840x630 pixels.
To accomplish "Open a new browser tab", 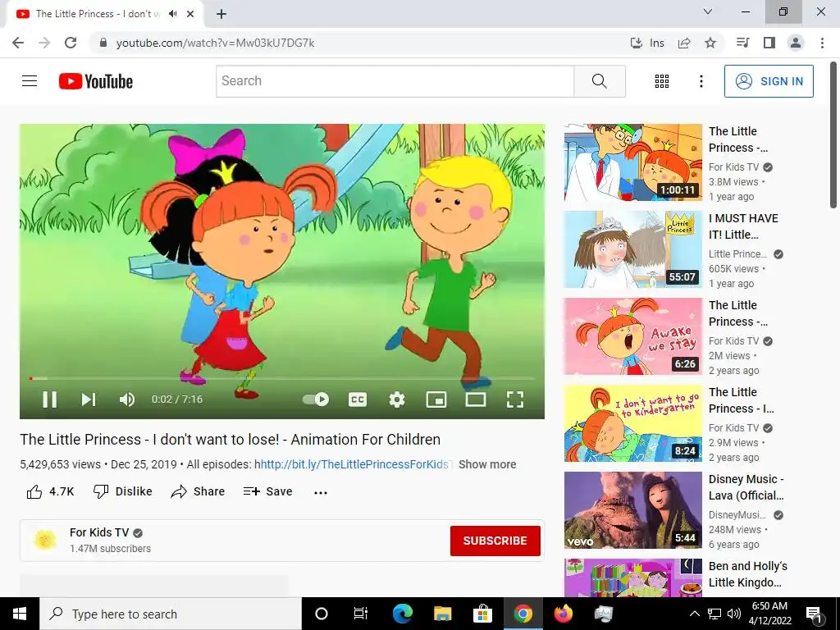I will 221,14.
